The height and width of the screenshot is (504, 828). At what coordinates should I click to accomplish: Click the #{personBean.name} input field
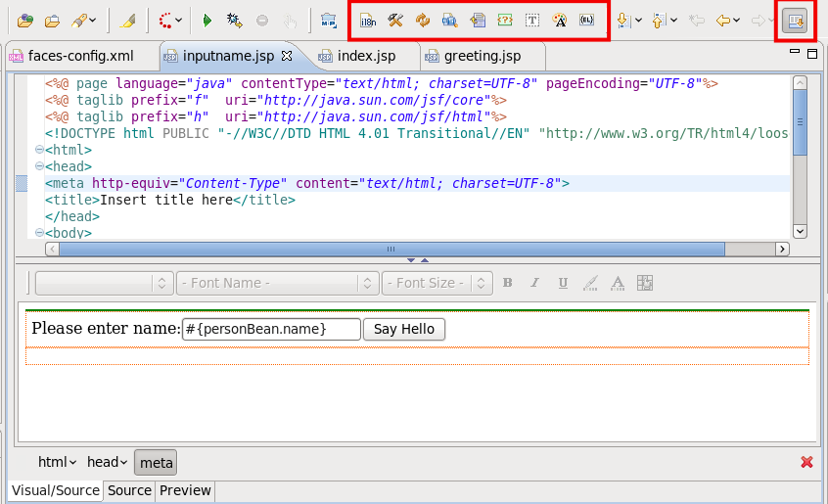tap(271, 329)
